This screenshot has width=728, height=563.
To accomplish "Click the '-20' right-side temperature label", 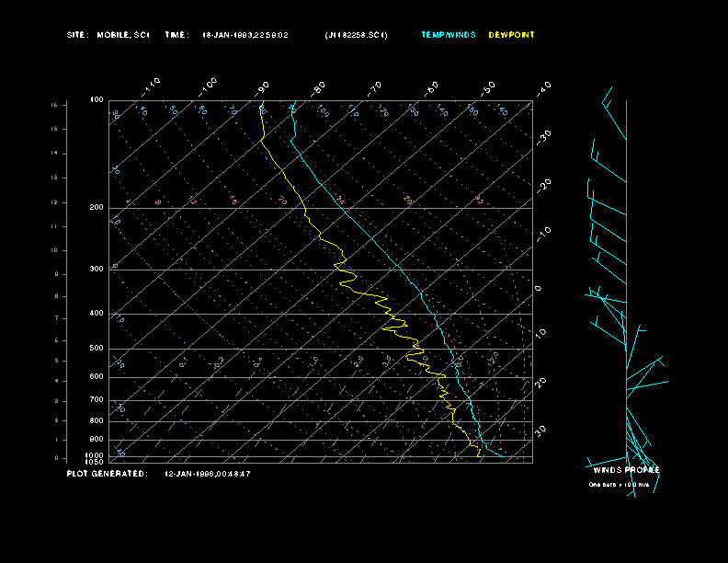I will coord(543,186).
